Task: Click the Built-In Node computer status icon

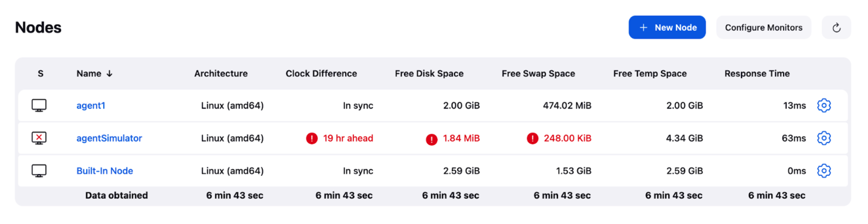Action: 39,170
